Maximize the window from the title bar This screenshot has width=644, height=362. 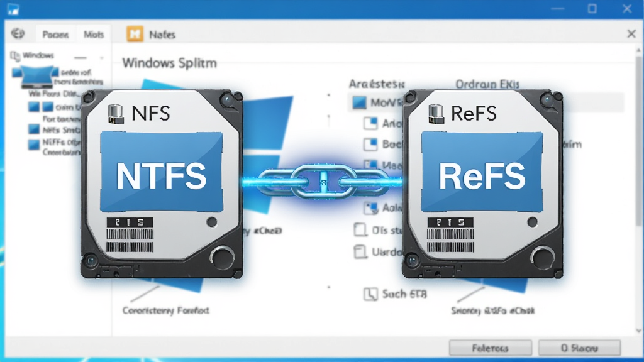(x=592, y=9)
